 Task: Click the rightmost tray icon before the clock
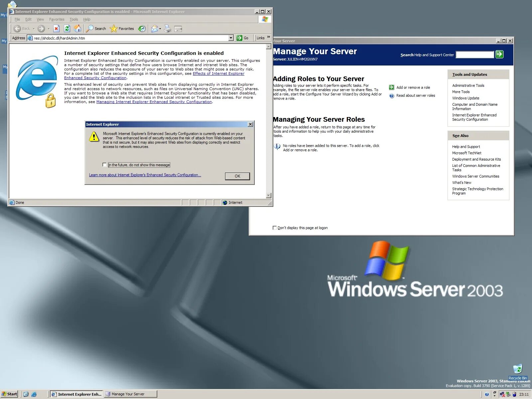[x=514, y=394]
